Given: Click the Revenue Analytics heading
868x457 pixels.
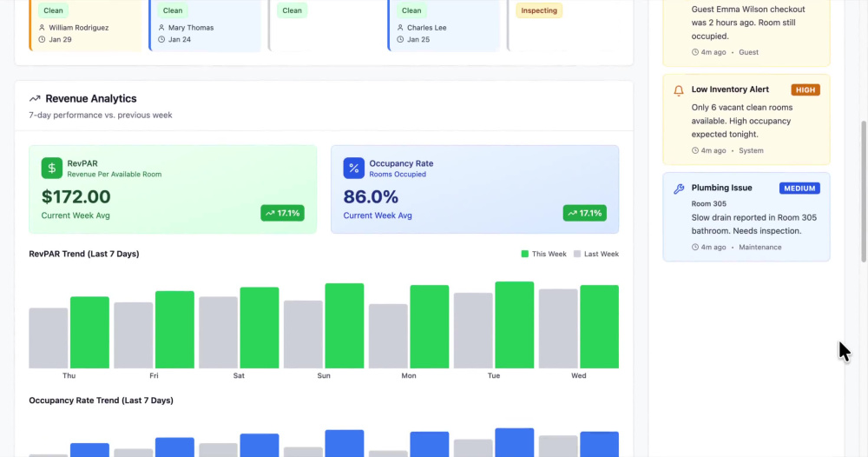Looking at the screenshot, I should coord(91,98).
